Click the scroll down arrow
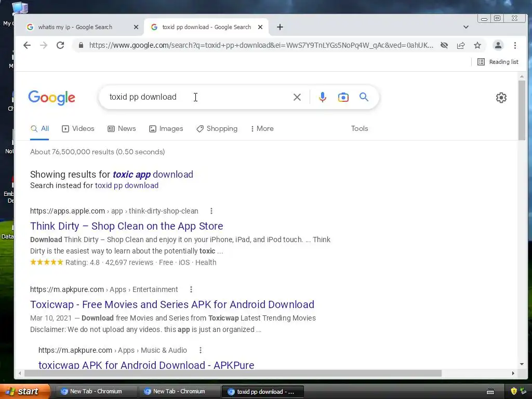This screenshot has height=399, width=532. point(522,364)
